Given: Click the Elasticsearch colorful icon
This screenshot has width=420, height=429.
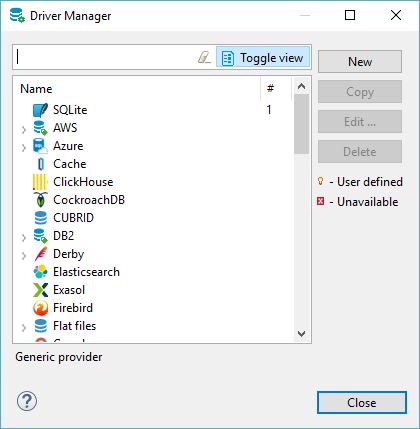Looking at the screenshot, I should 40,272.
